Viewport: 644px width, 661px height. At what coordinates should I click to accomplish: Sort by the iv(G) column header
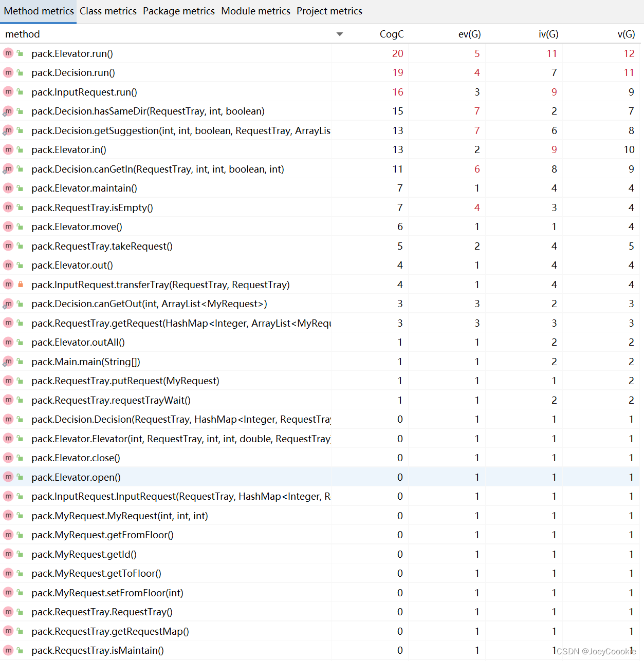tap(548, 34)
